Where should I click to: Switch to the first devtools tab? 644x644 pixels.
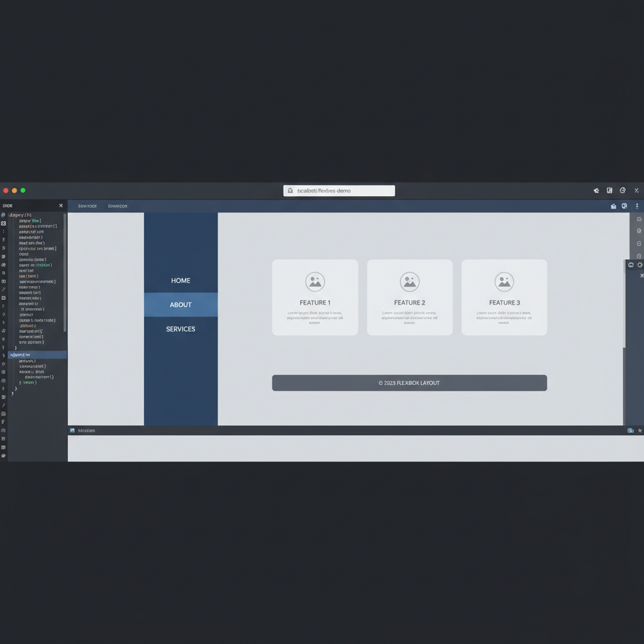(x=87, y=206)
